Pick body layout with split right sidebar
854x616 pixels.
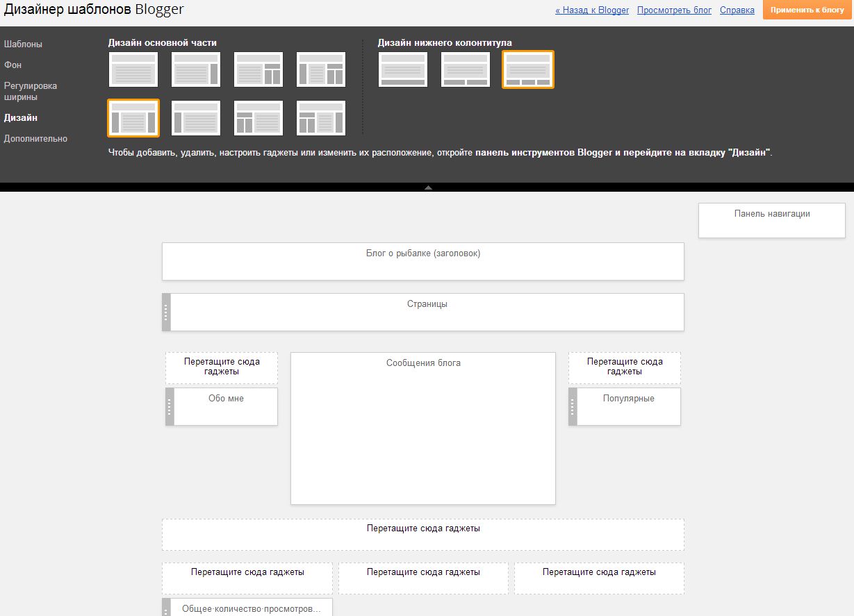(258, 69)
